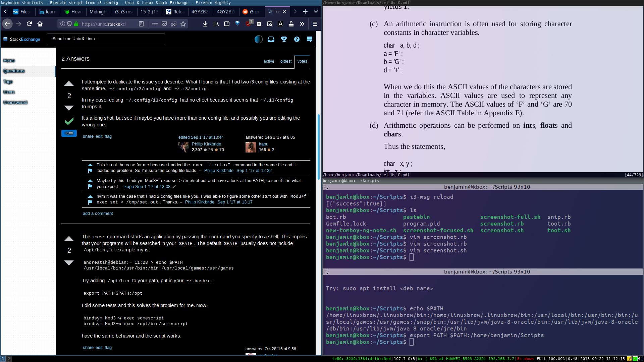Open the Firefox downloads panel
Screen dimensions: 644x362
coord(205,24)
